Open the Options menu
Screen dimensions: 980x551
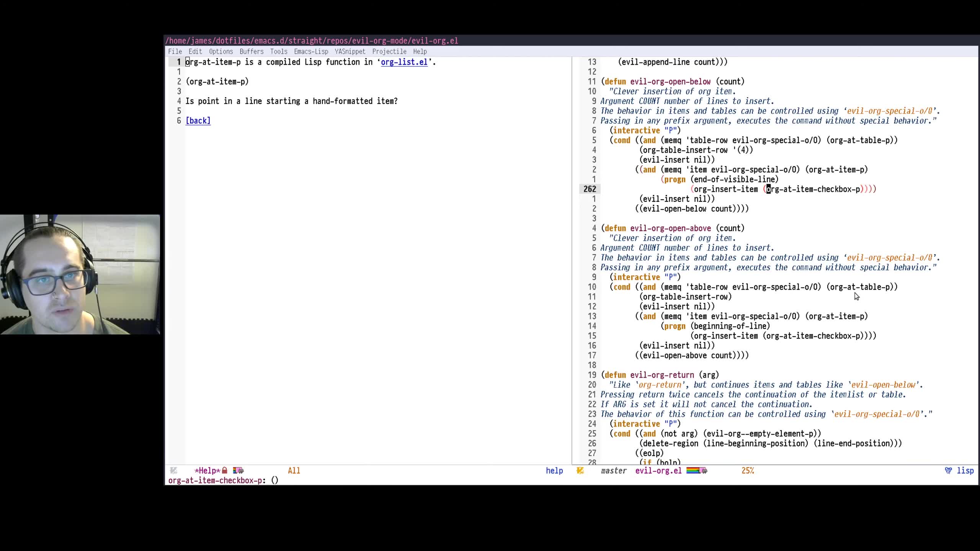221,51
